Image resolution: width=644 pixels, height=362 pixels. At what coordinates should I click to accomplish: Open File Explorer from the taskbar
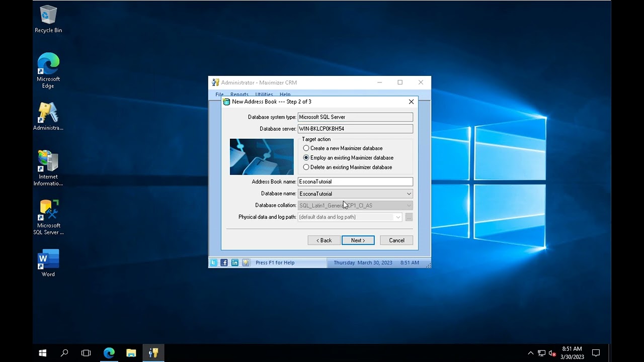pyautogui.click(x=131, y=353)
